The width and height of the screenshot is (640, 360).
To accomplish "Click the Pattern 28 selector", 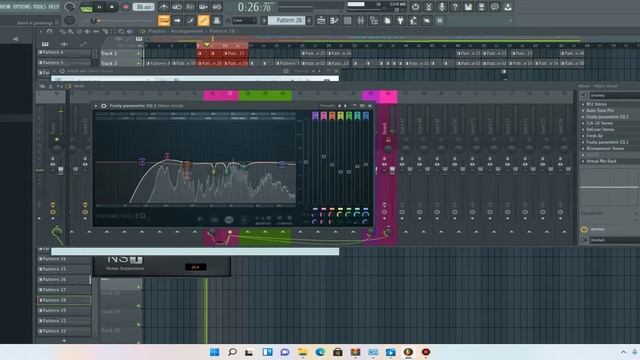I will (x=287, y=20).
